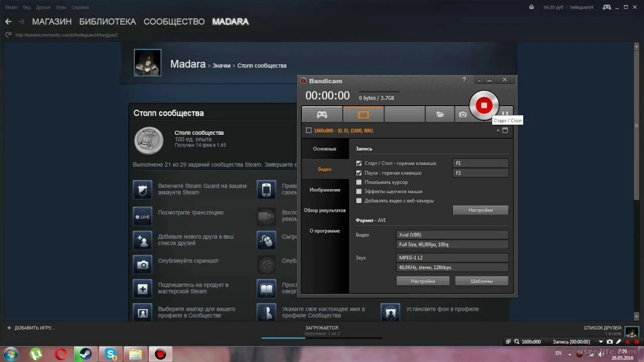This screenshot has width=644, height=362.
Task: Click the Steam controller big picture icon
Action: (607, 7)
